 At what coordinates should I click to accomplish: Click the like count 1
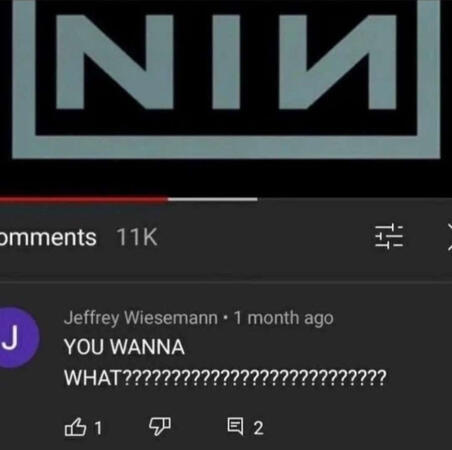pyautogui.click(x=98, y=428)
